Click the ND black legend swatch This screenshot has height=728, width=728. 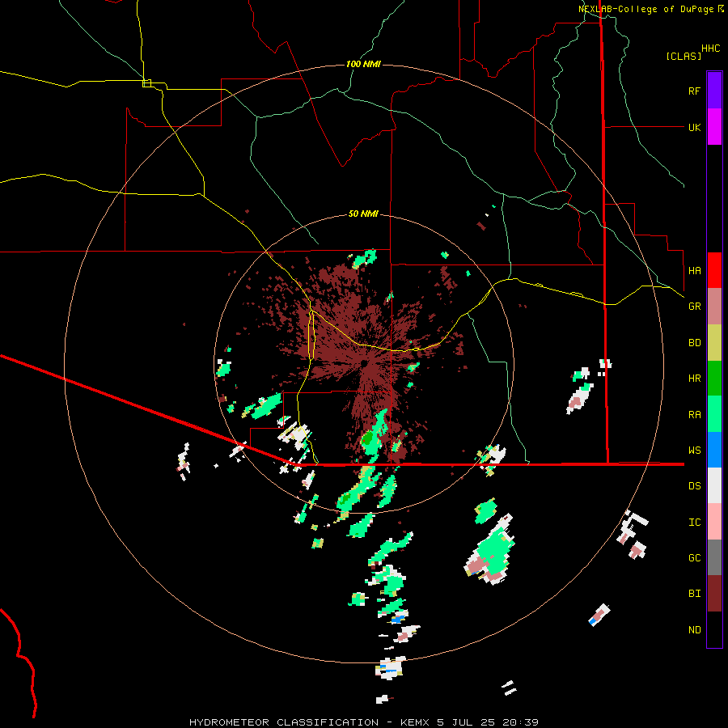tap(714, 629)
